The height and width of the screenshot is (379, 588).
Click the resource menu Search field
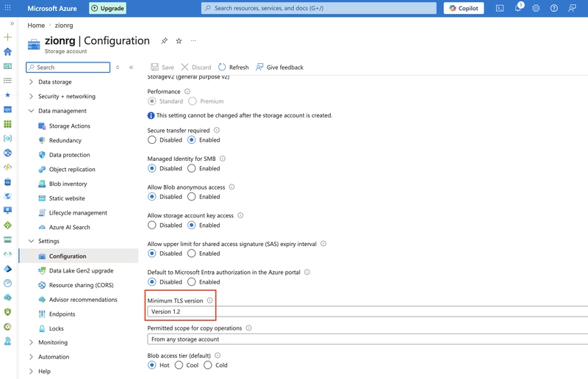(68, 67)
